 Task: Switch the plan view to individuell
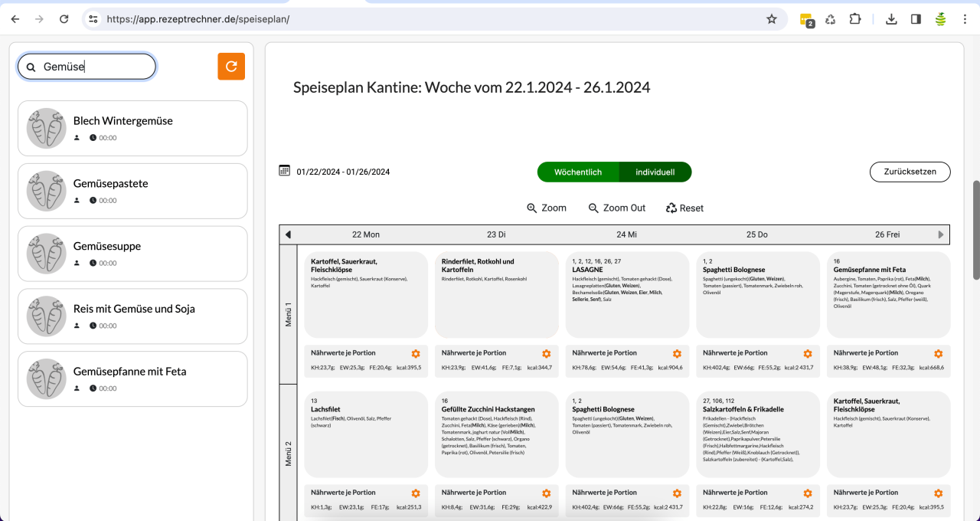[655, 172]
